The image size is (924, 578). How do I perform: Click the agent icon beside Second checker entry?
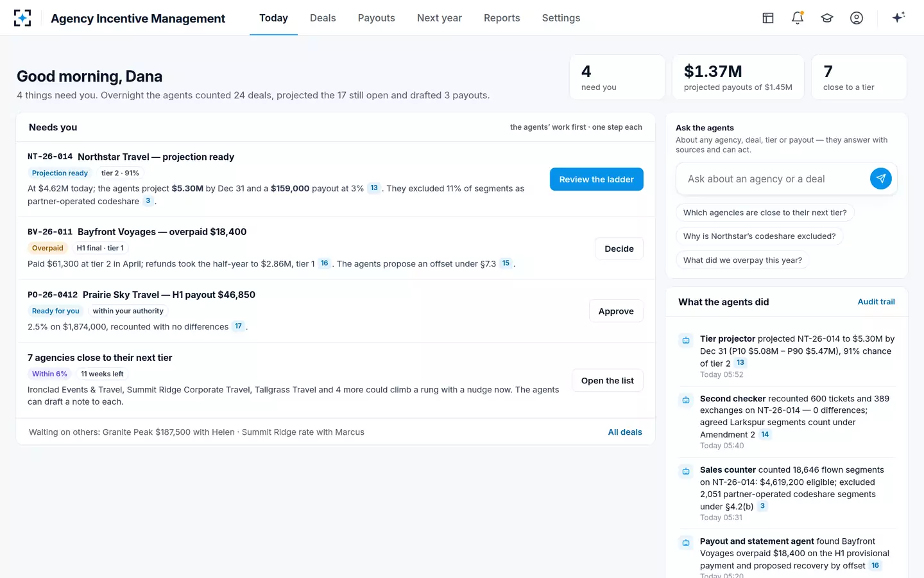[x=686, y=400]
